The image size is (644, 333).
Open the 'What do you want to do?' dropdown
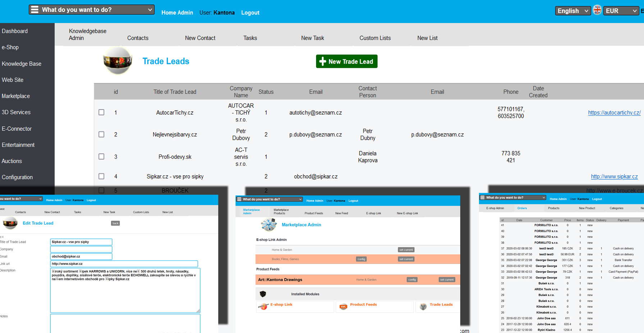pos(92,10)
